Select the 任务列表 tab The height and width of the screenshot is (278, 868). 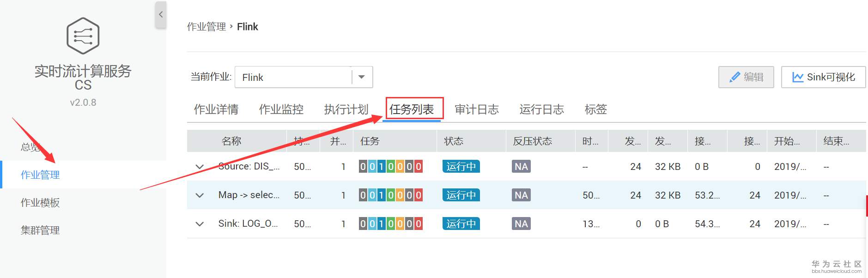(412, 109)
